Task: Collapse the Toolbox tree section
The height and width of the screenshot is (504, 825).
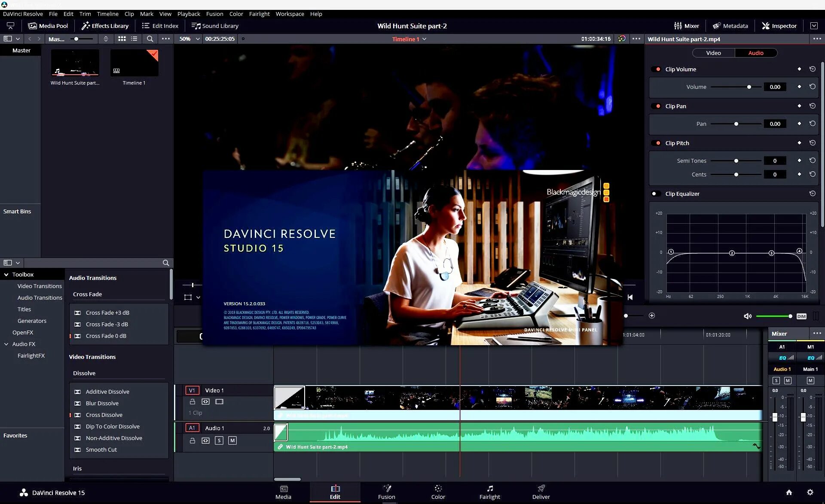Action: (6, 274)
